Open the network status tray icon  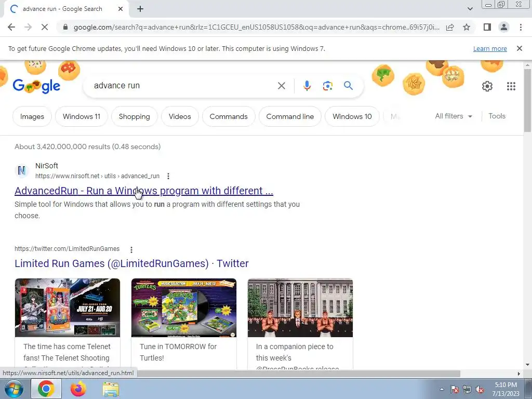tap(467, 389)
